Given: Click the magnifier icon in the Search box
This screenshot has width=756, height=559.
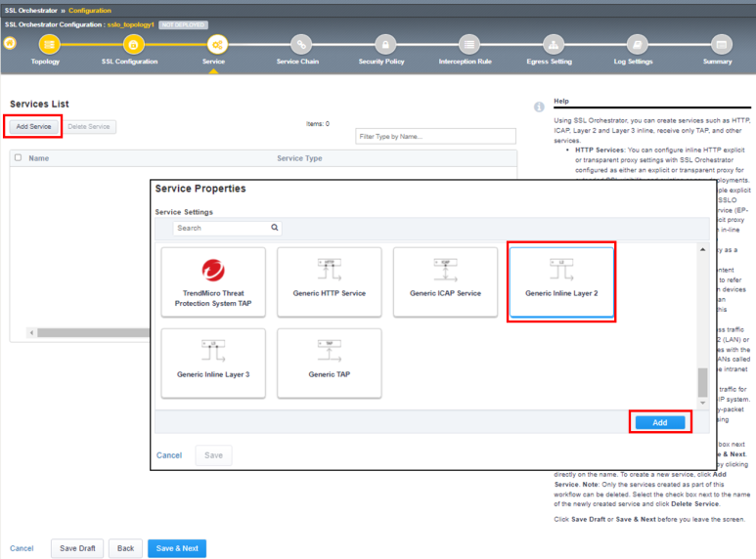Looking at the screenshot, I should tap(275, 228).
